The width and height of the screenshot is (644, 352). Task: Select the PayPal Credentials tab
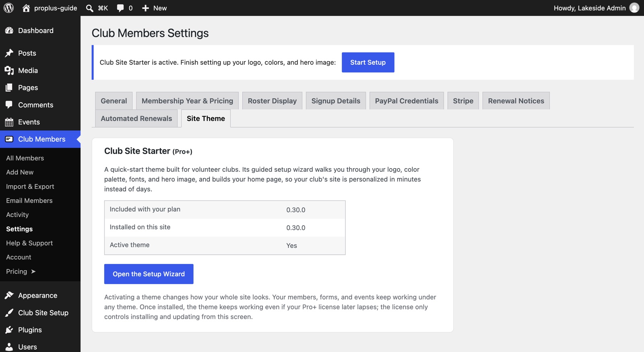tap(407, 101)
